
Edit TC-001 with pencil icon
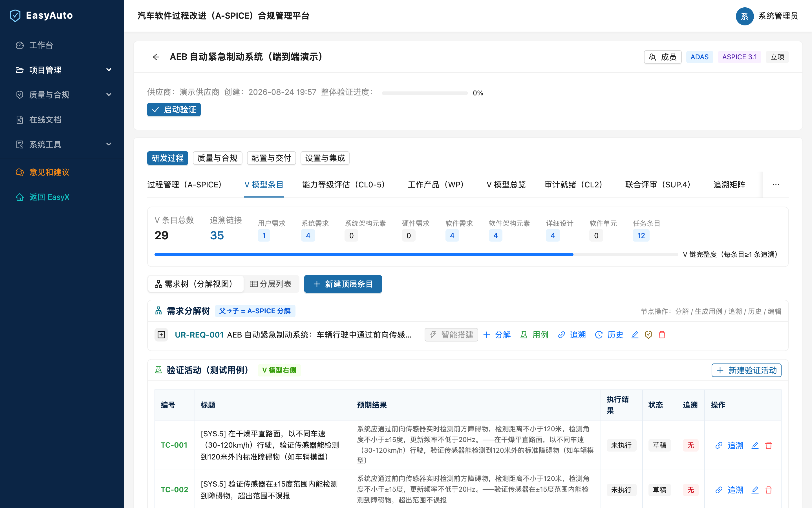pos(755,446)
